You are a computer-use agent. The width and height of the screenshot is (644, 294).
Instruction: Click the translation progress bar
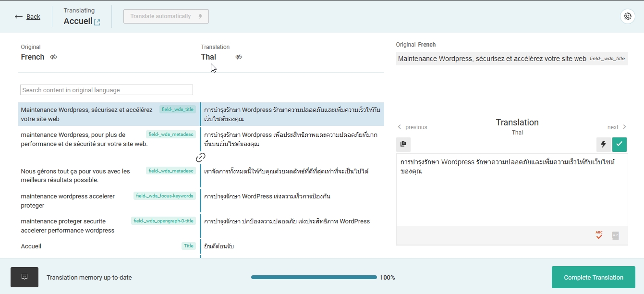click(314, 277)
